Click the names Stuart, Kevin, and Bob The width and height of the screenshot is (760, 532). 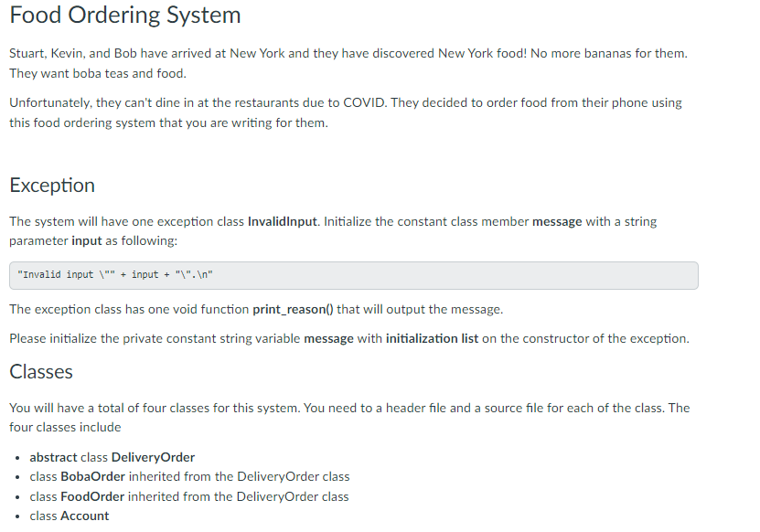click(x=73, y=53)
